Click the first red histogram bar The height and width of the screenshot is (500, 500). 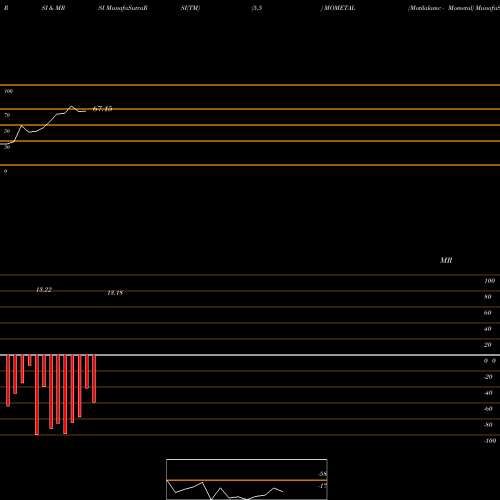coord(8,381)
